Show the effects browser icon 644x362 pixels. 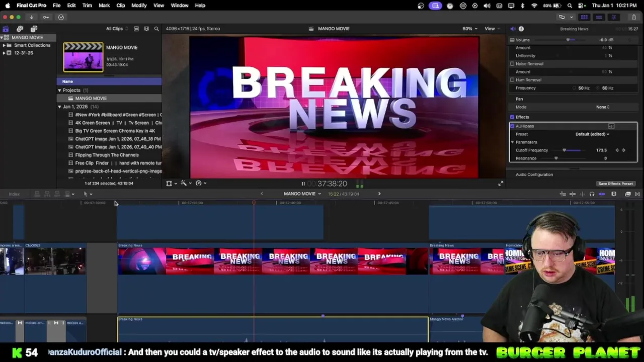coord(628,194)
